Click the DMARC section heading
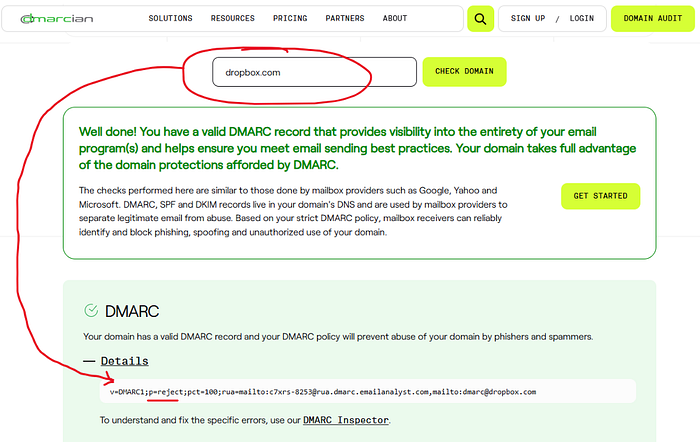The height and width of the screenshot is (442, 700). tap(132, 311)
